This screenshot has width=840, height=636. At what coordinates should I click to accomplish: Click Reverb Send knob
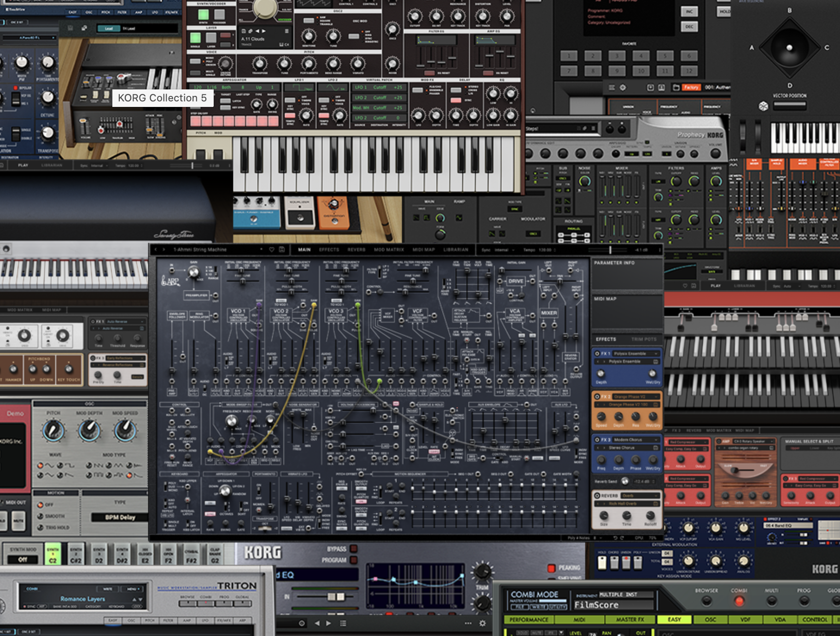pos(625,481)
